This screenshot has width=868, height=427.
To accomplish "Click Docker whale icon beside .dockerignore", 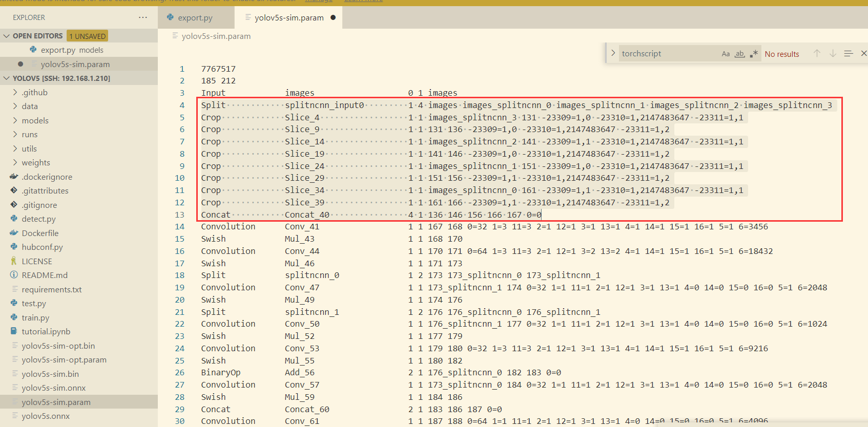I will coord(14,177).
